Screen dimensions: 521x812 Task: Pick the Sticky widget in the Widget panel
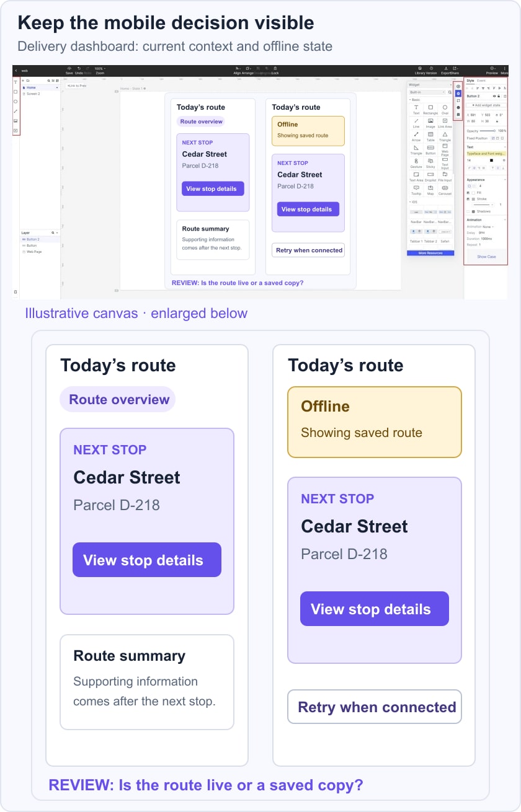click(x=430, y=163)
